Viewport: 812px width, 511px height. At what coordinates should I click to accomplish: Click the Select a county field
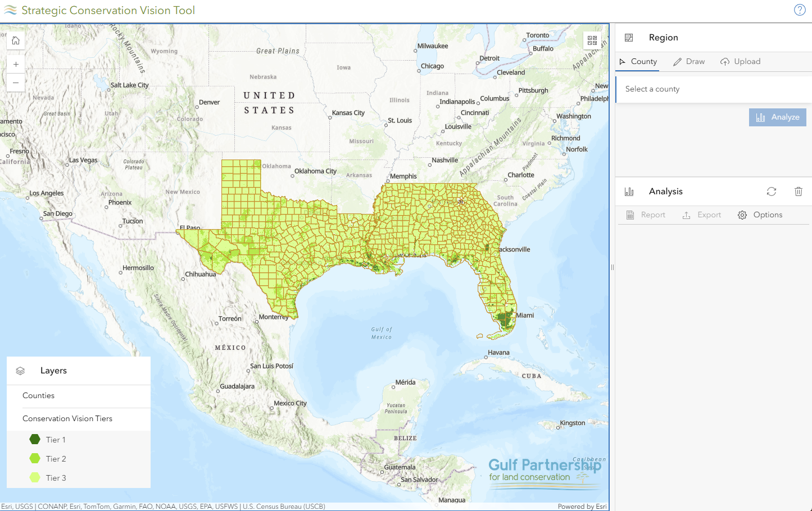[x=713, y=89]
